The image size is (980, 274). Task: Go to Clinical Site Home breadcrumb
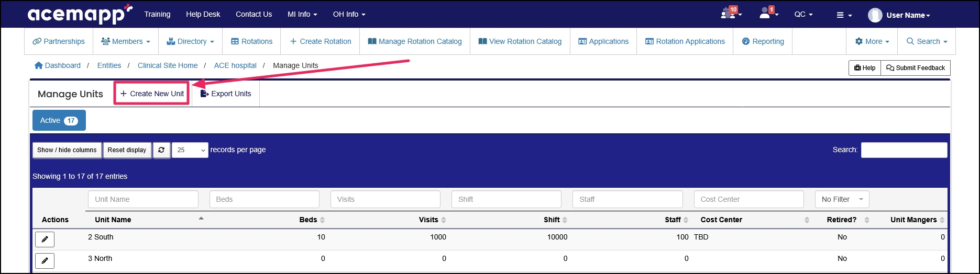[168, 65]
